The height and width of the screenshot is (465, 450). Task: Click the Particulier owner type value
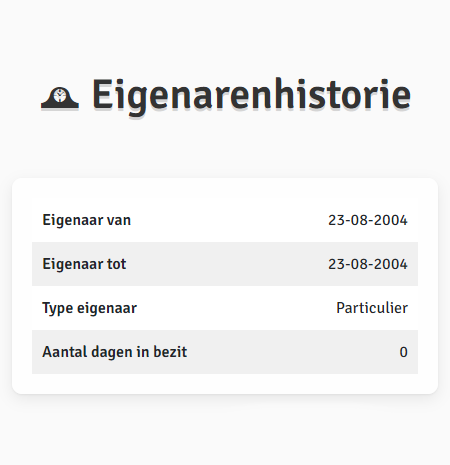[372, 308]
